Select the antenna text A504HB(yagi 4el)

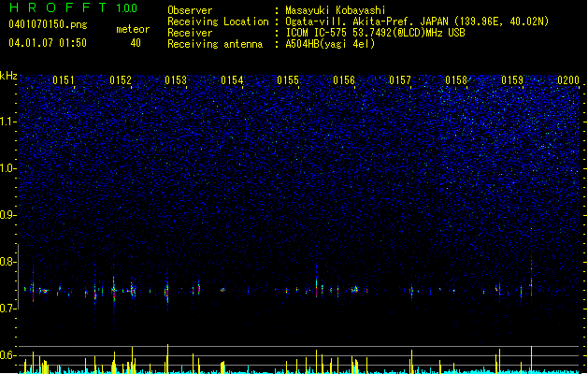[x=330, y=44]
